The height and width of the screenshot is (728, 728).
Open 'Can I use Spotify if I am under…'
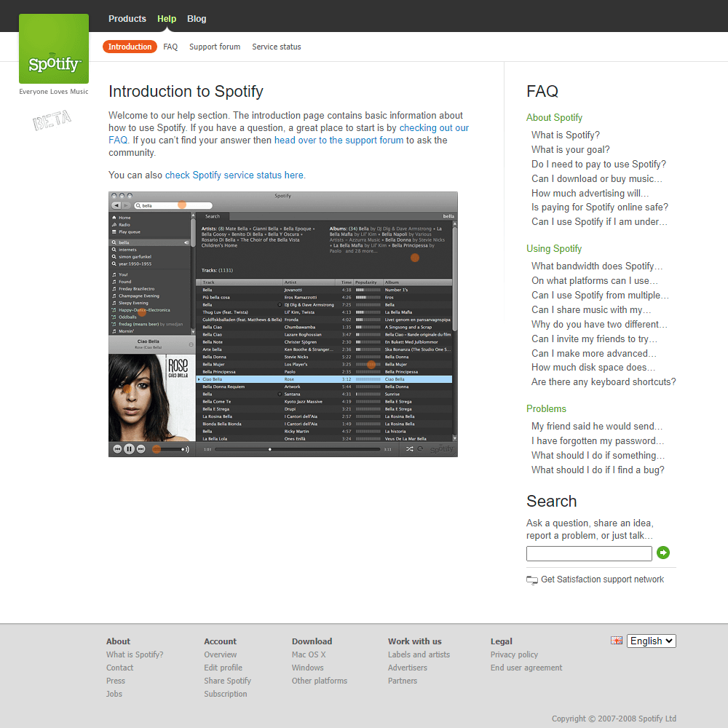coord(599,222)
